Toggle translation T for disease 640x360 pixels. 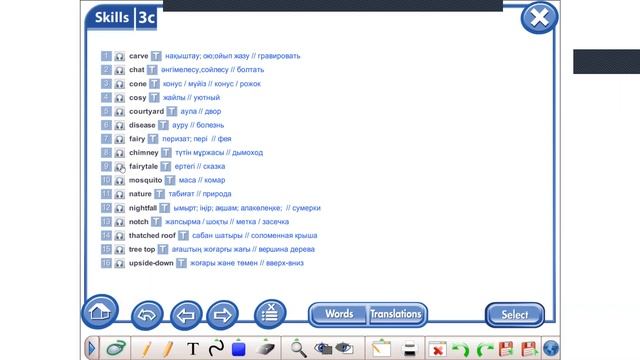(x=163, y=125)
